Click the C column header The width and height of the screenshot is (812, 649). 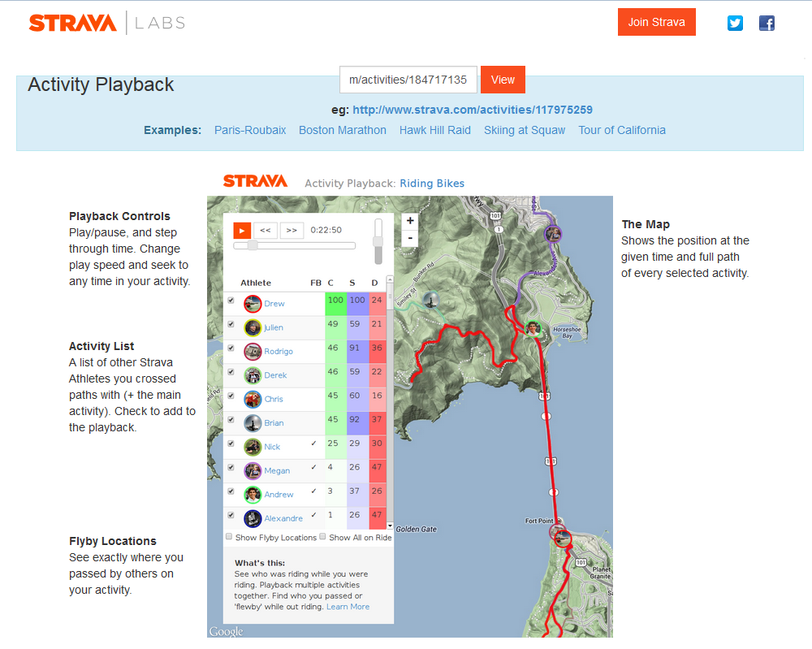coord(330,283)
